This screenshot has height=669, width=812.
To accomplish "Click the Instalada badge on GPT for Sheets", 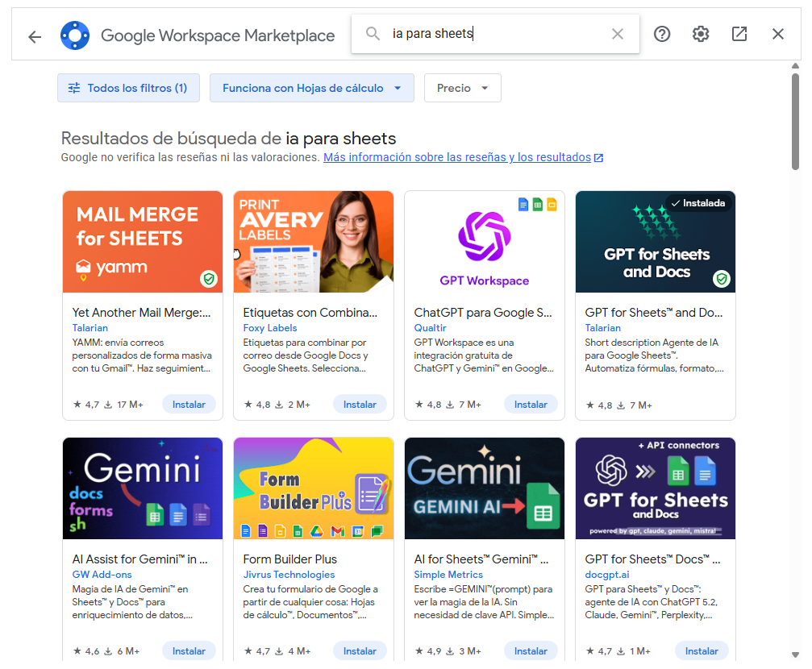I will pyautogui.click(x=698, y=203).
